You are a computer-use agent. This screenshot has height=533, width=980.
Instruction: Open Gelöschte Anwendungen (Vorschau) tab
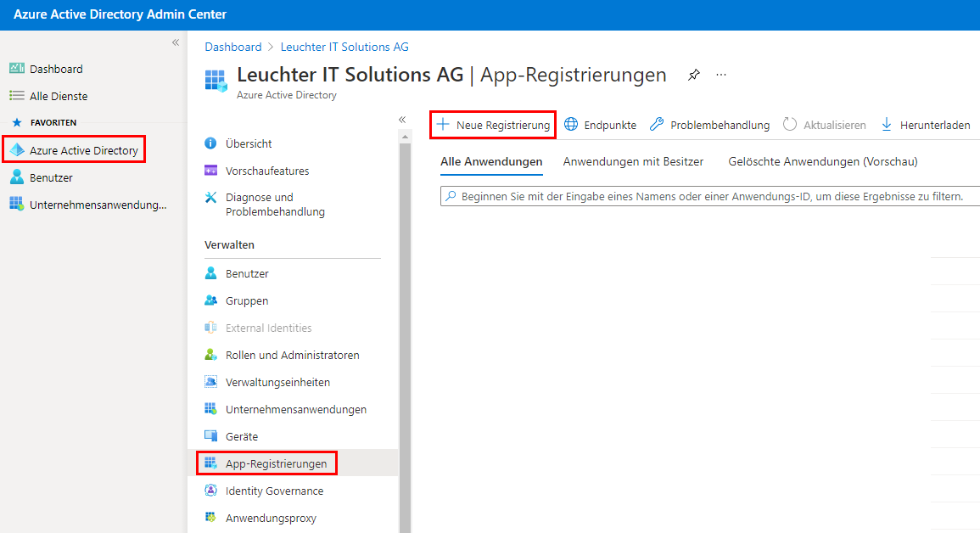coord(823,161)
